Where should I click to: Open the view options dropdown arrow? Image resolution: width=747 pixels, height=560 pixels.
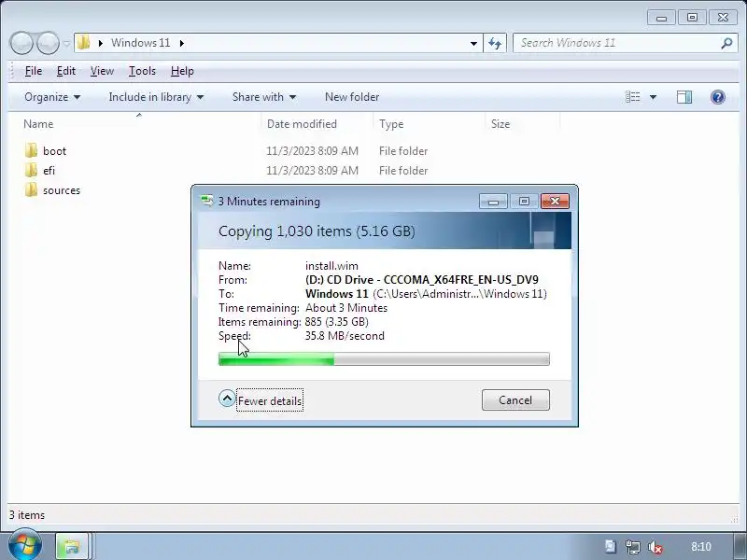[653, 97]
